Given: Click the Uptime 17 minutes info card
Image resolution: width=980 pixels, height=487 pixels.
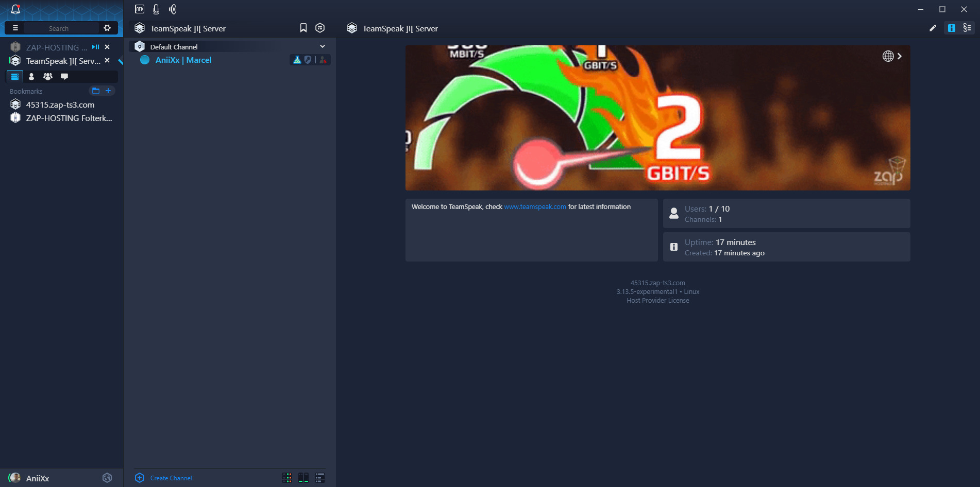Looking at the screenshot, I should pos(786,247).
